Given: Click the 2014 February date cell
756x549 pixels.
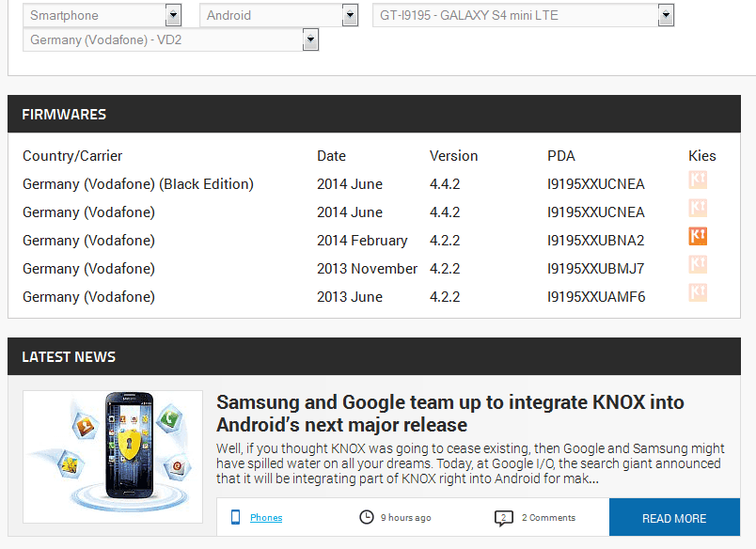Looking at the screenshot, I should click(362, 241).
